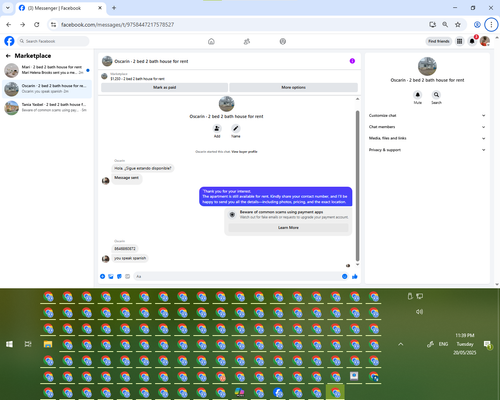Click the purple conversation information icon
This screenshot has height=400, width=500.
[x=352, y=61]
